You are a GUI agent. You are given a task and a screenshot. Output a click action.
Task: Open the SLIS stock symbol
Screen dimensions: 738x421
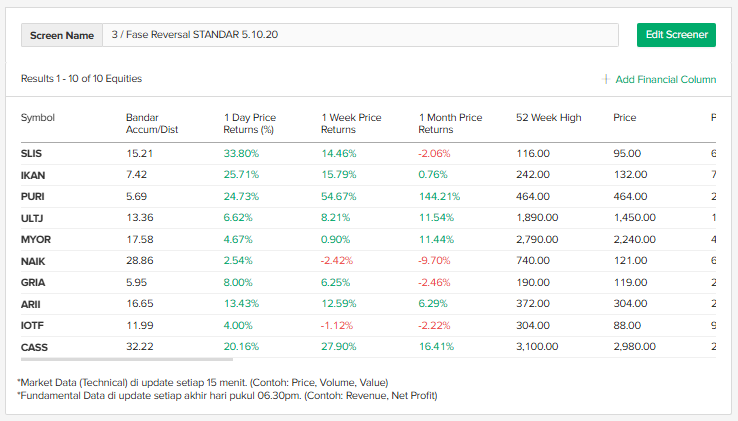coord(32,153)
